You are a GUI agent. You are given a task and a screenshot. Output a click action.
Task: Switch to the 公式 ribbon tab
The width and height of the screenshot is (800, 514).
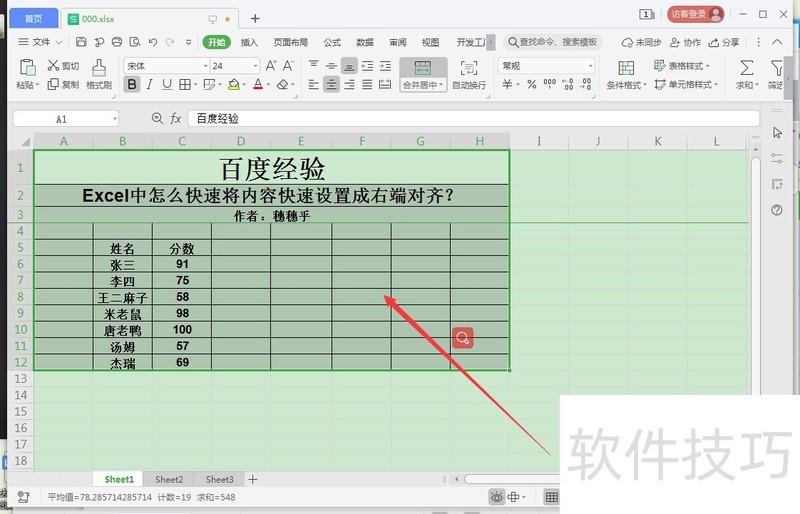tap(332, 42)
